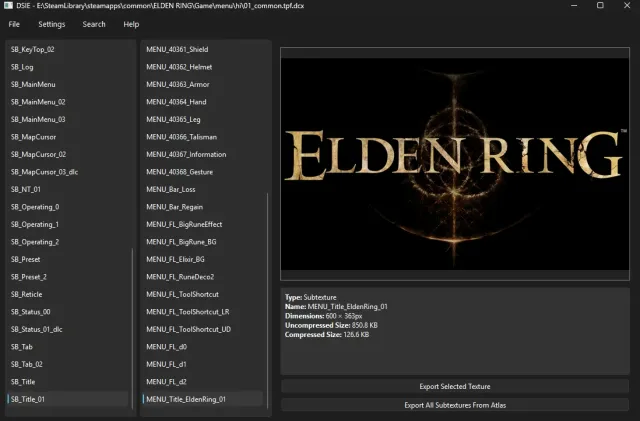Screen dimensions: 640x421
Task: Select MENU_FL_d1 subtexture
Action: pyautogui.click(x=202, y=364)
